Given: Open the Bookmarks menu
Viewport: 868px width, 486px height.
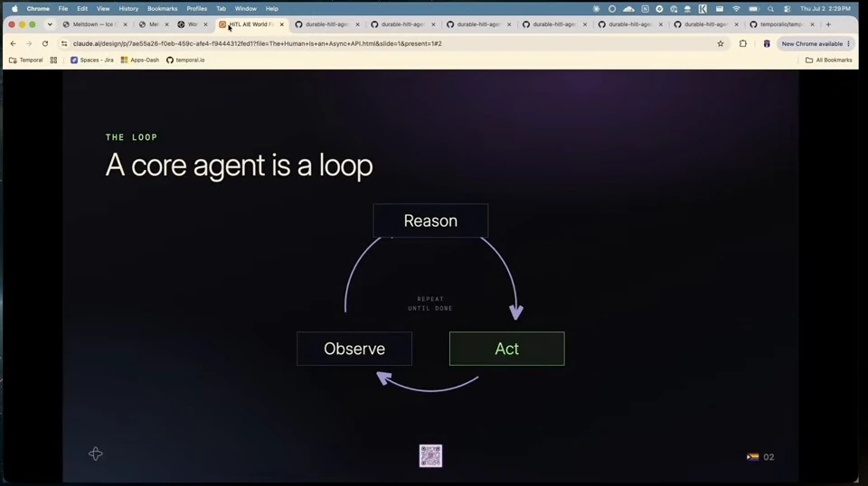Looking at the screenshot, I should 162,9.
